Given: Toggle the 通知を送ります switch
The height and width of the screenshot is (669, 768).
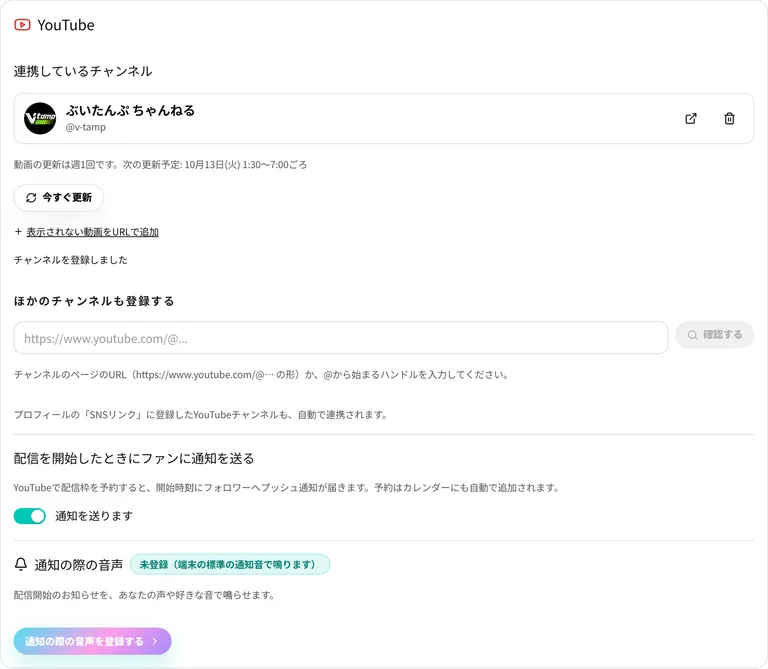Looking at the screenshot, I should click(29, 516).
